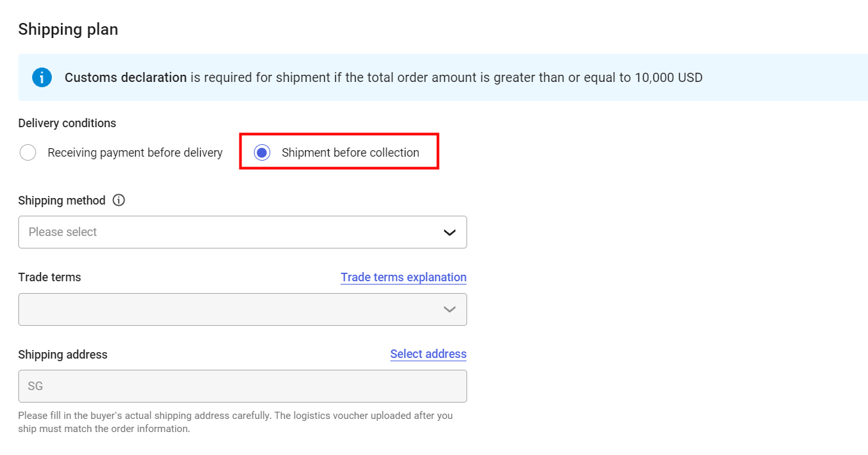This screenshot has width=868, height=455.
Task: Expand the Trade terms dropdown
Action: pos(243,309)
